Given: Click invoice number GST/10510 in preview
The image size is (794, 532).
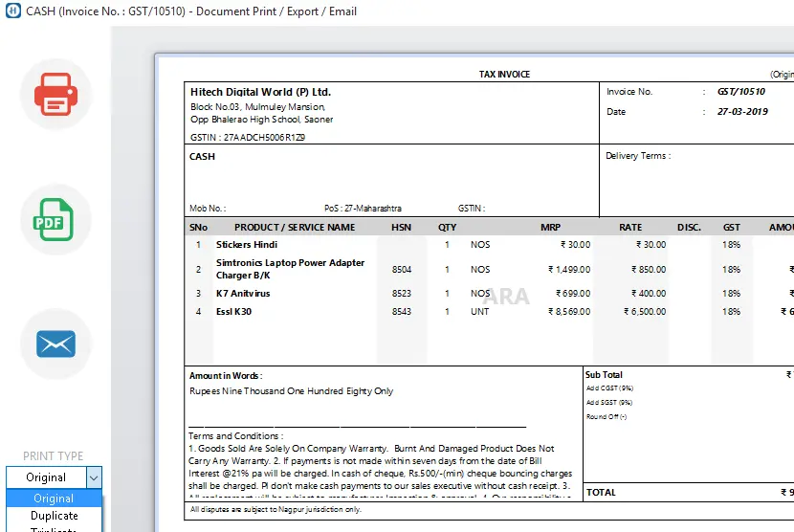Looking at the screenshot, I should click(x=741, y=92).
